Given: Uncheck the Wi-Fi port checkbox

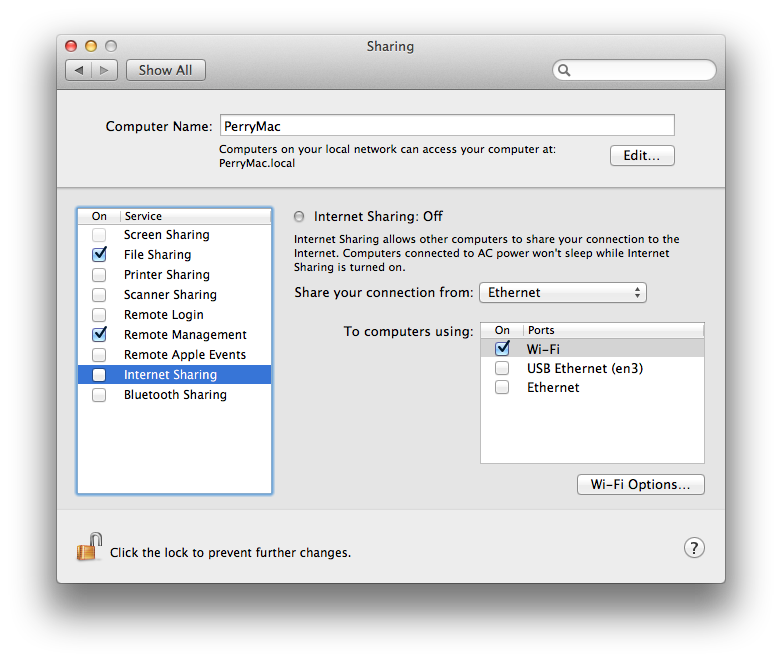Looking at the screenshot, I should click(x=502, y=348).
